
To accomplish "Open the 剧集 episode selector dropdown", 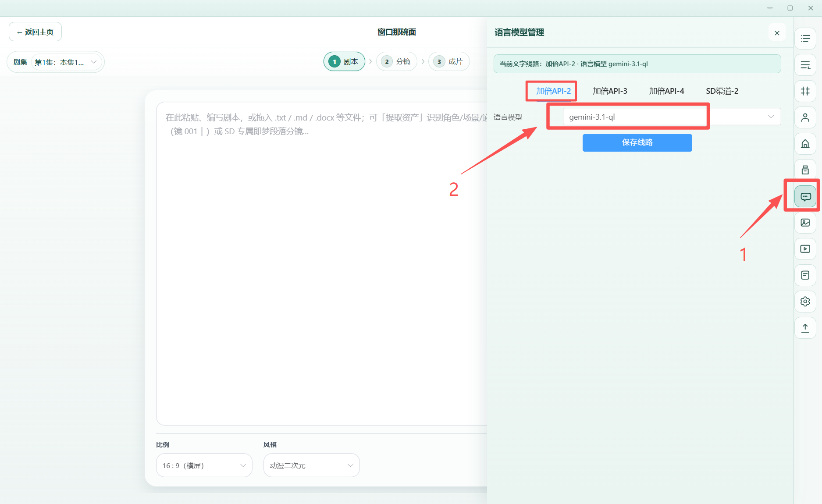I will click(66, 62).
